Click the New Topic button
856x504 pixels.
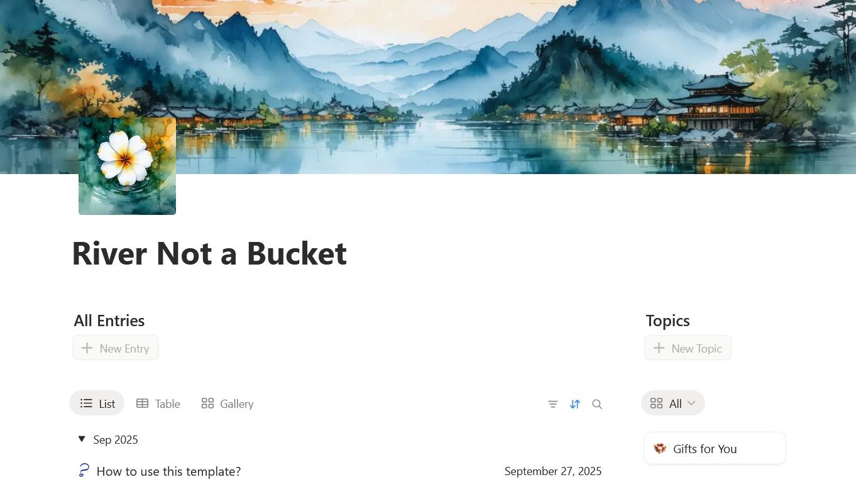[688, 348]
